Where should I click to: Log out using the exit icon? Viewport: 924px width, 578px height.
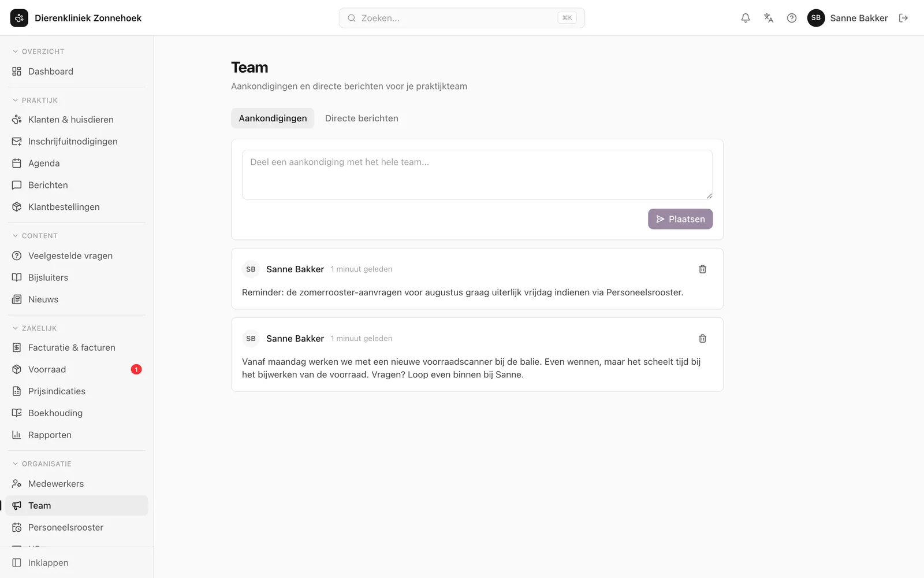(x=904, y=18)
